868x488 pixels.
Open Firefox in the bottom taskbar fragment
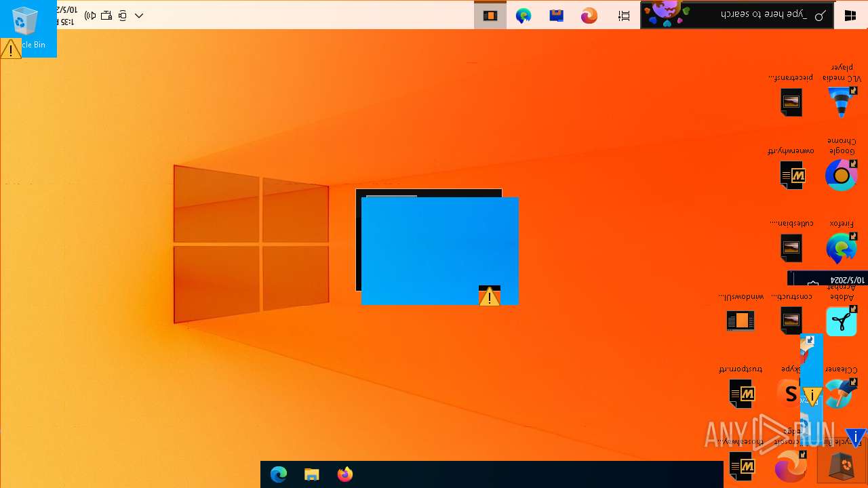coord(345,474)
